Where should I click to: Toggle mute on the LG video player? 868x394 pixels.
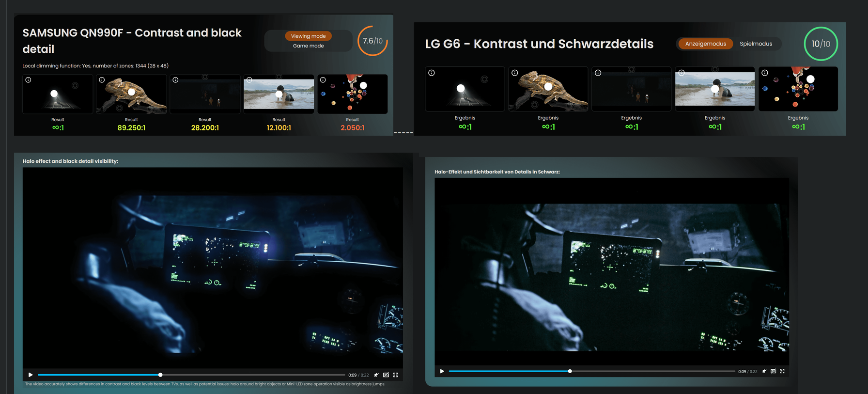point(764,371)
